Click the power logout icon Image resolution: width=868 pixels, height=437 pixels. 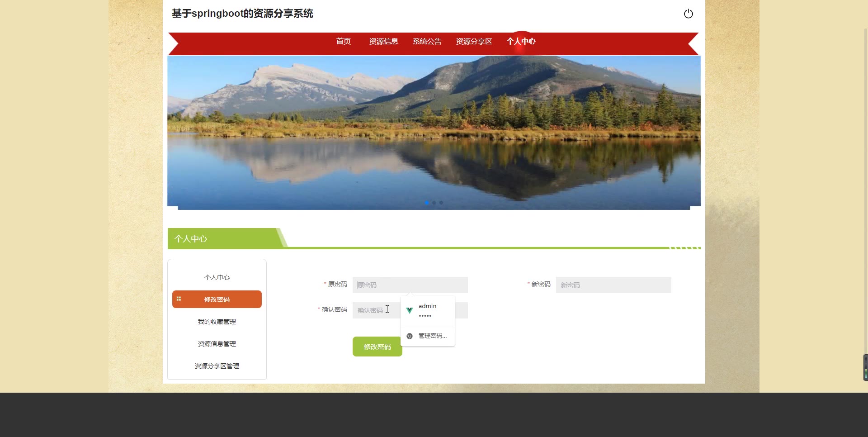pyautogui.click(x=688, y=14)
